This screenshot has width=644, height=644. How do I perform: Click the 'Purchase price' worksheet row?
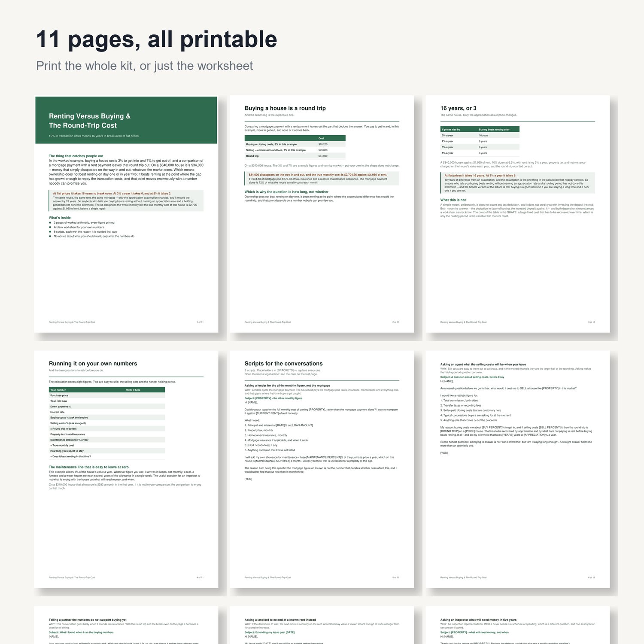[x=107, y=395]
